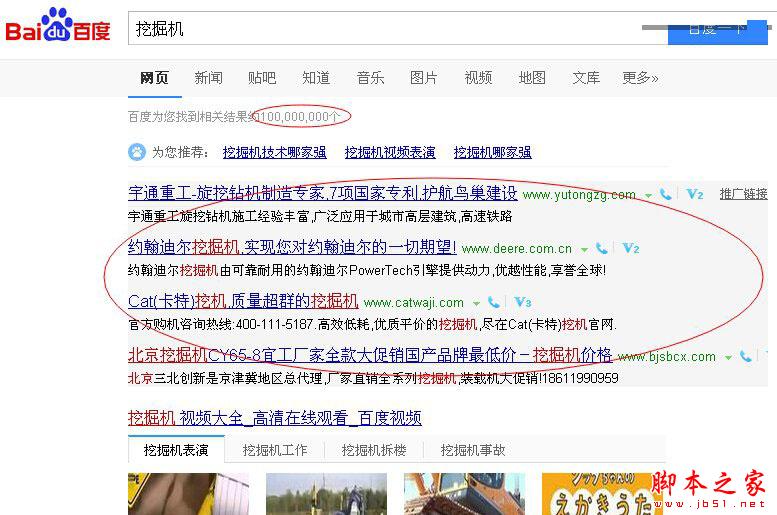Click V2 badge next to www.deere.com.cn
Screen dimensions: 777x515
click(630, 248)
